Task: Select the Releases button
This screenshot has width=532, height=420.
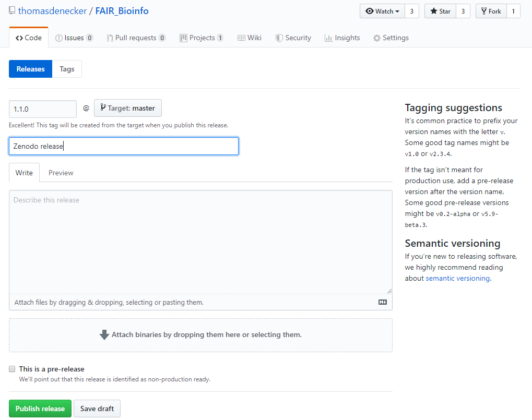Action: click(30, 69)
